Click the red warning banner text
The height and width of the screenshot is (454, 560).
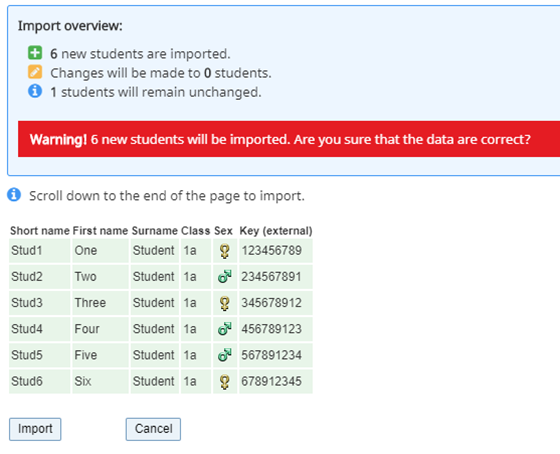point(280,139)
